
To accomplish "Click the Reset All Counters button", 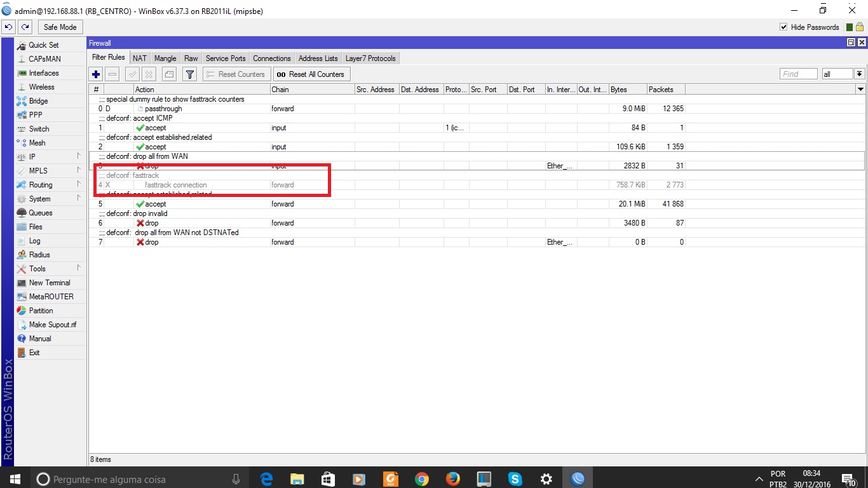I will point(311,74).
